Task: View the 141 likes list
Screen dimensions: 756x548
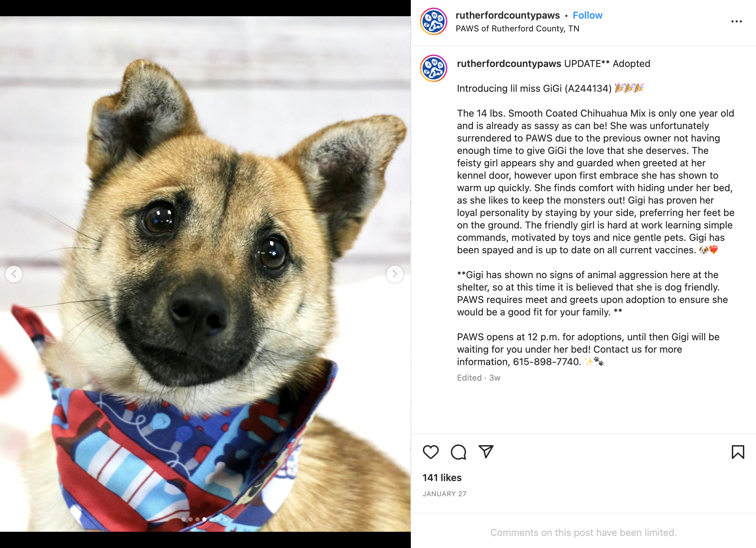Action: click(x=442, y=478)
